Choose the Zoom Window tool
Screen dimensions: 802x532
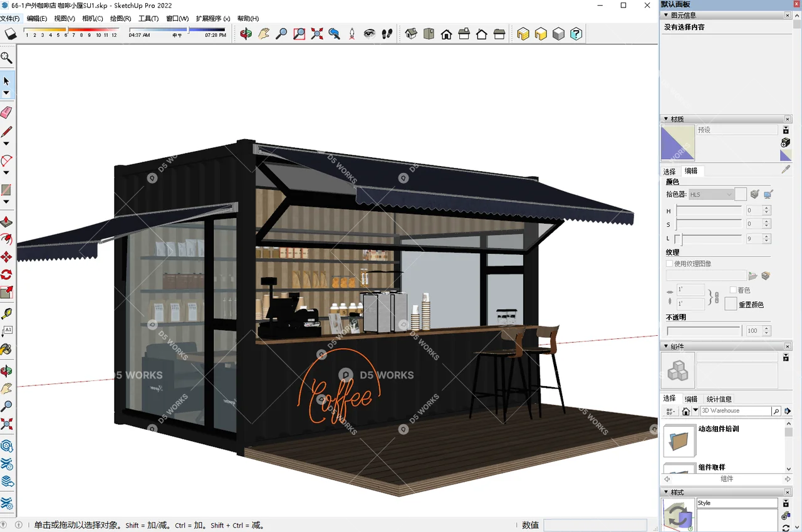pyautogui.click(x=299, y=33)
